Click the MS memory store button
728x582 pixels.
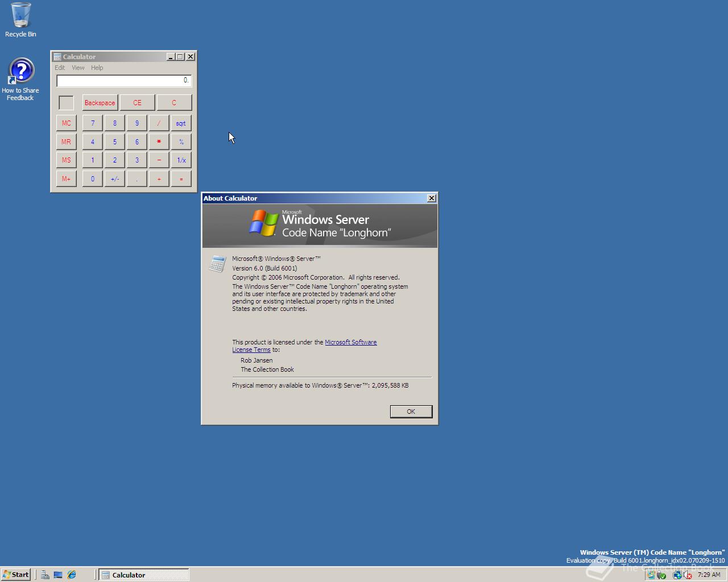click(x=67, y=160)
